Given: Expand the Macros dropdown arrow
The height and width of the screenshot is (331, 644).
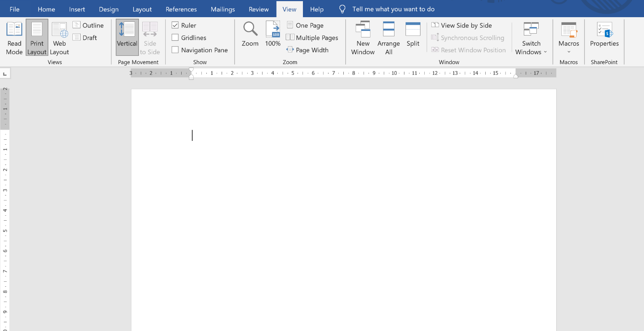Looking at the screenshot, I should click(569, 52).
